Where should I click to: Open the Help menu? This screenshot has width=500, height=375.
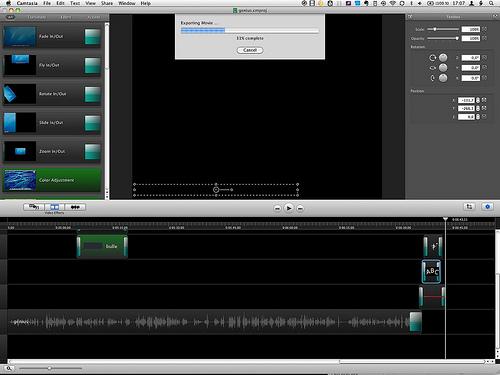(x=146, y=3)
